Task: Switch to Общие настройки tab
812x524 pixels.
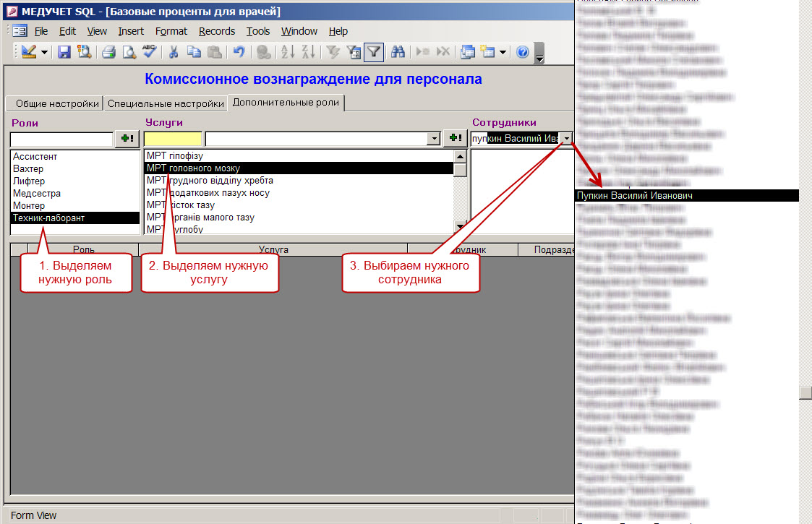Action: (x=53, y=103)
